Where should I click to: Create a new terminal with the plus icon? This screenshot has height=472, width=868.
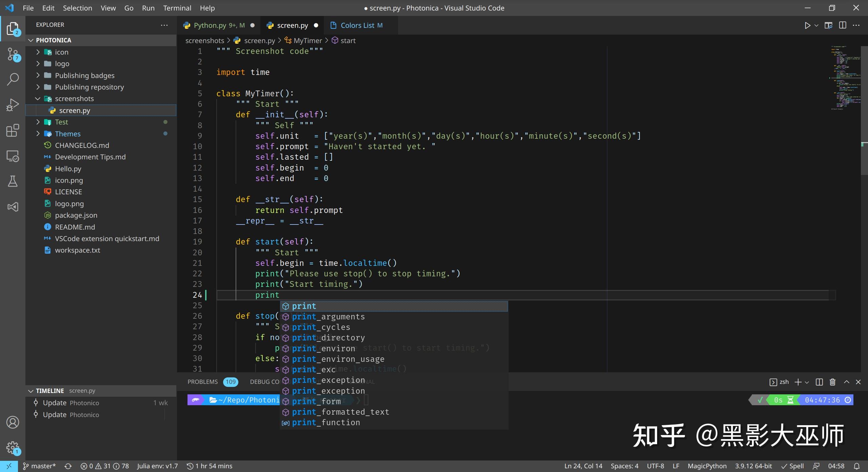pyautogui.click(x=798, y=382)
